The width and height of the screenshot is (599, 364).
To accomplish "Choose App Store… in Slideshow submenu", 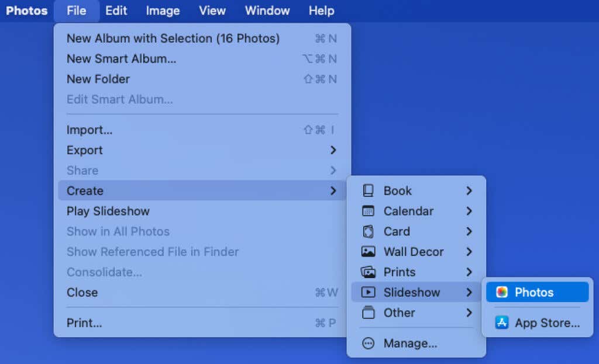I will click(x=538, y=323).
